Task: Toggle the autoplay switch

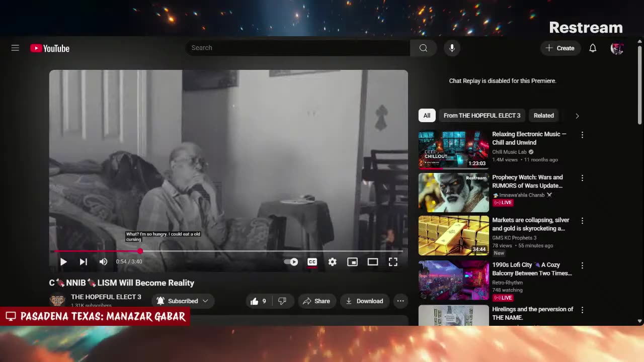Action: 291,261
